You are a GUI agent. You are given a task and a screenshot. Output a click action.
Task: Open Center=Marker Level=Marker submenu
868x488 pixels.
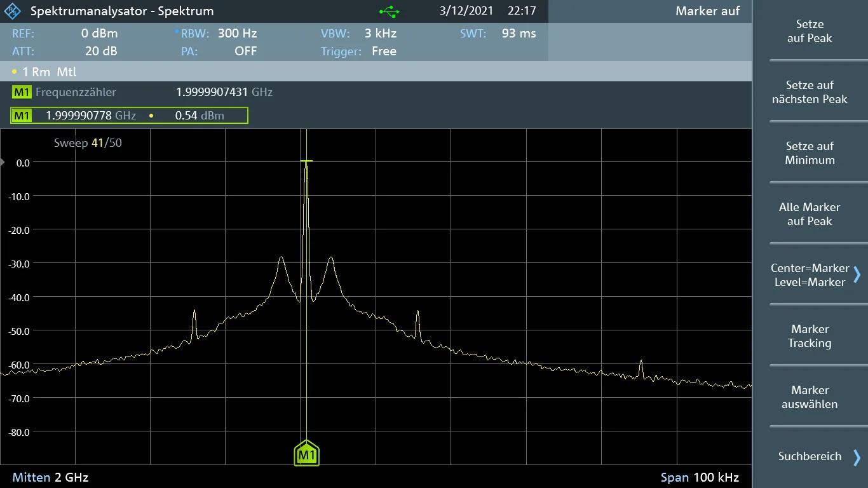(x=810, y=275)
